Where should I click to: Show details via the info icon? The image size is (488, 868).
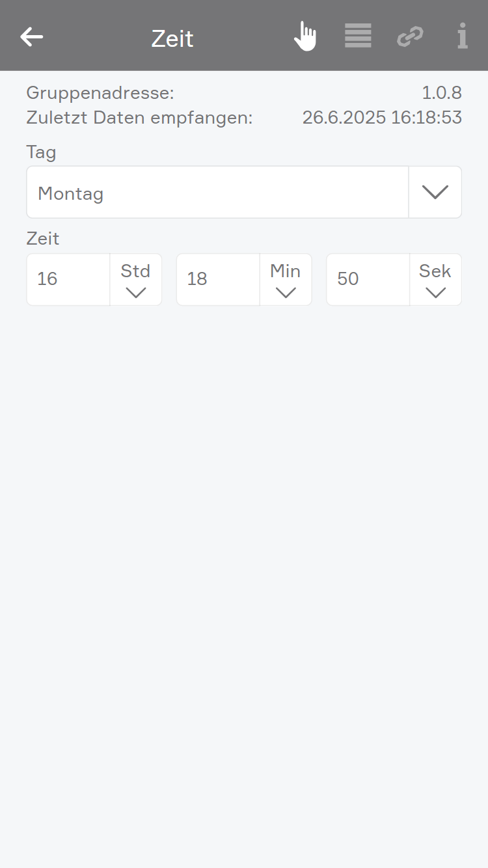pyautogui.click(x=462, y=36)
